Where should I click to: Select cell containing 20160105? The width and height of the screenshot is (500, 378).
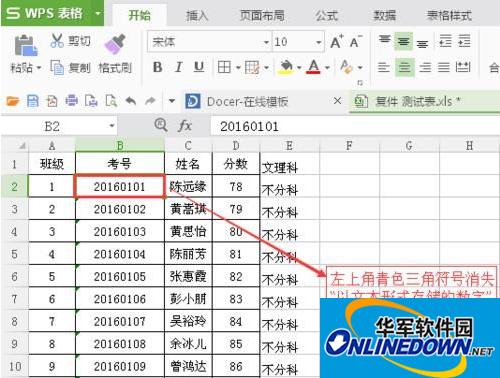(x=120, y=277)
